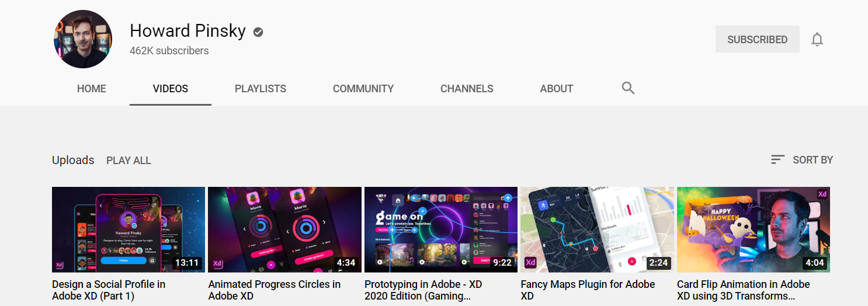This screenshot has width=868, height=306.
Task: Go to the Community tab
Action: pyautogui.click(x=363, y=89)
